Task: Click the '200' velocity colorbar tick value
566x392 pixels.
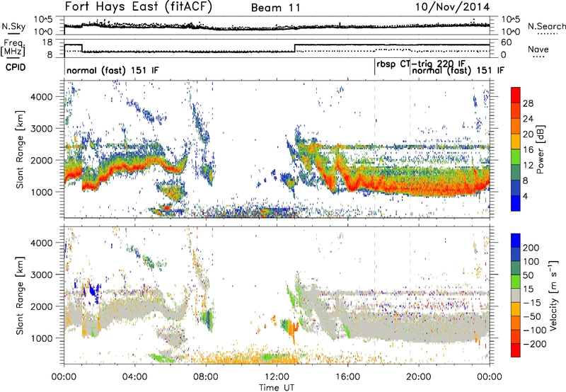Action: coord(531,248)
